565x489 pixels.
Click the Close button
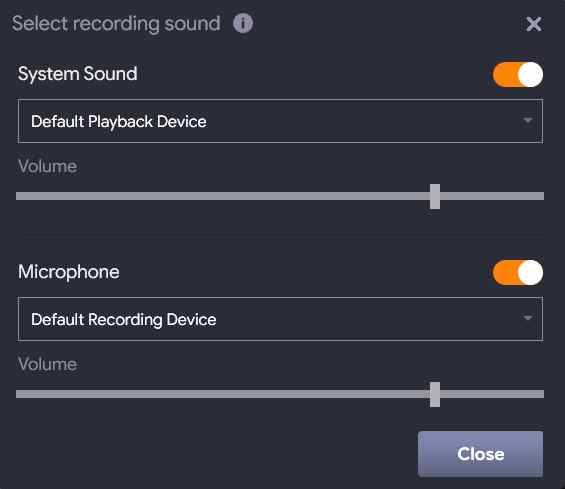point(480,454)
